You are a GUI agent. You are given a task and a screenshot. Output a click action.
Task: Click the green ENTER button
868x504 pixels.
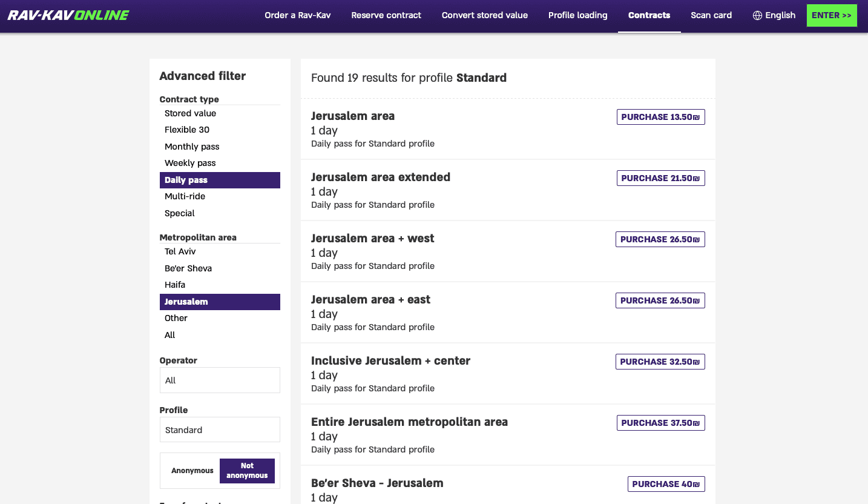(x=832, y=15)
